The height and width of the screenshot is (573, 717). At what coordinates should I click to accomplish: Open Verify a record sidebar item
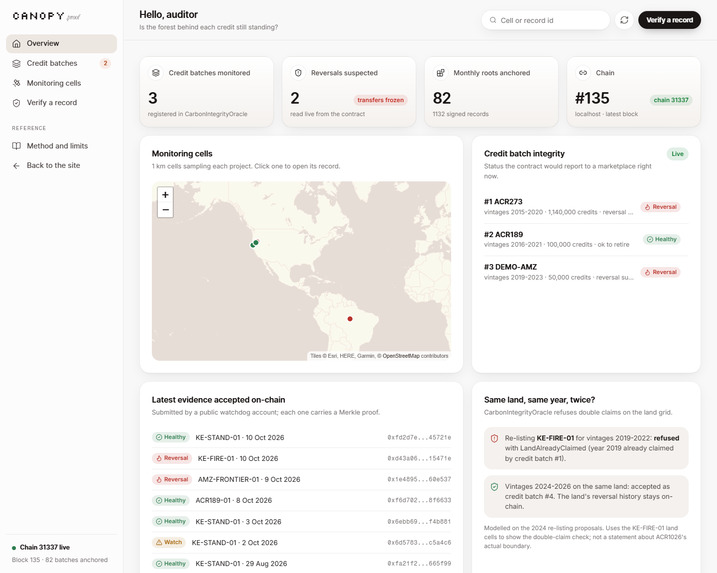pyautogui.click(x=61, y=103)
